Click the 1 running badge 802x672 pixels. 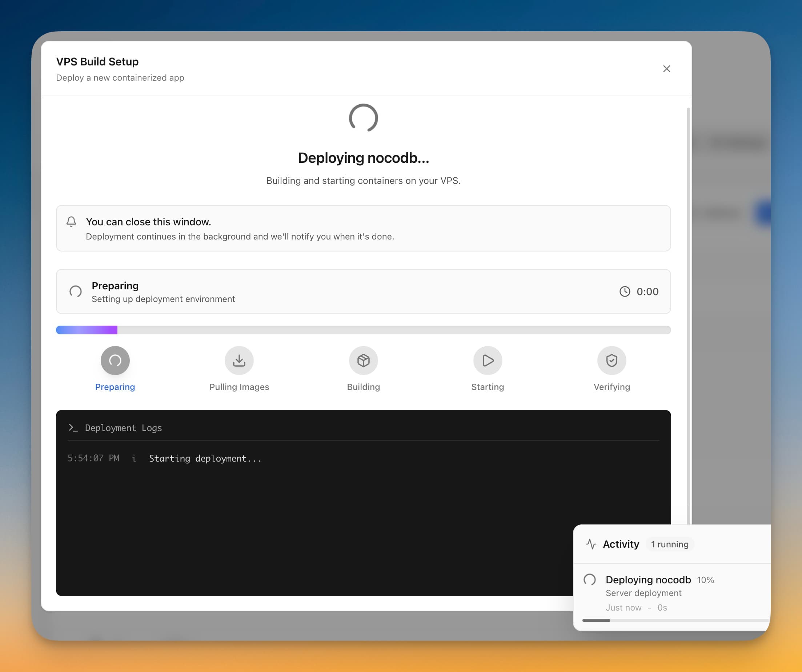669,544
